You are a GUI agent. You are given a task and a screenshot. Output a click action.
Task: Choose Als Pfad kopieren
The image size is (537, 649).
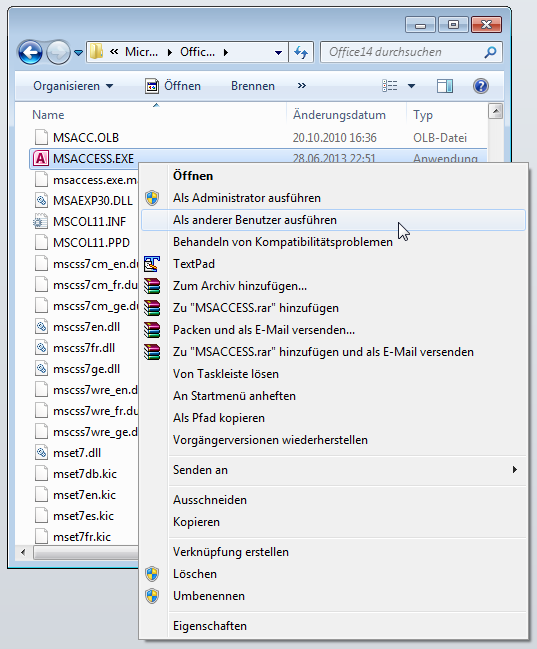point(333,418)
